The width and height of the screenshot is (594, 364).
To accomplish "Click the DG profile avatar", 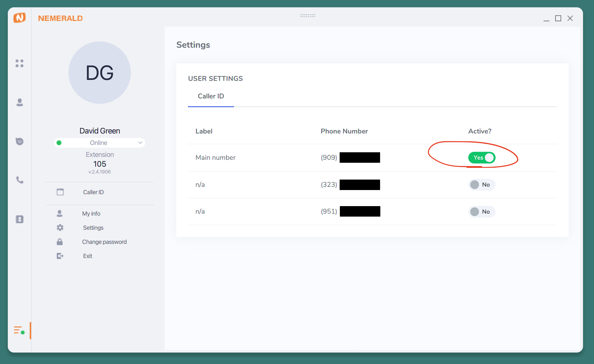I will [99, 73].
